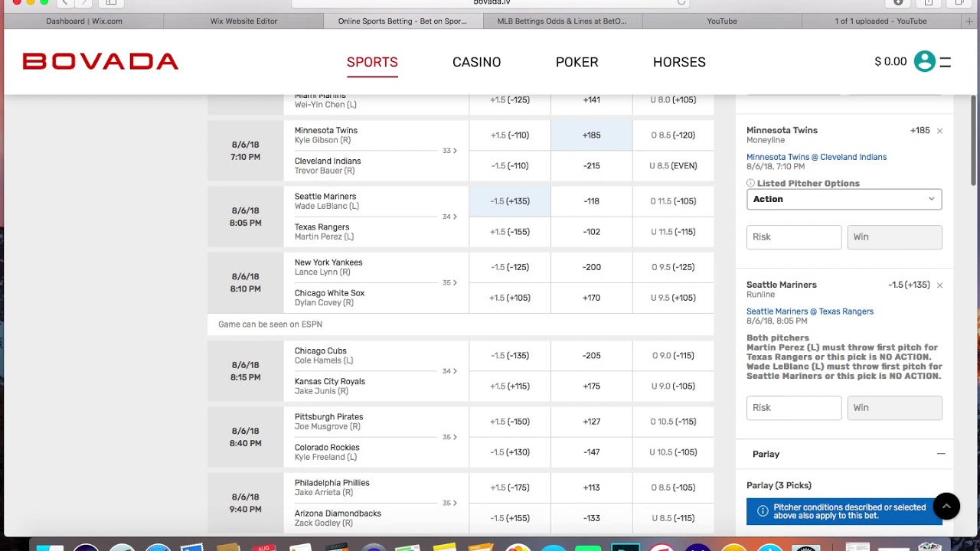Expand 35 more bets for Yankees game
This screenshot has height=551, width=980.
pos(449,282)
